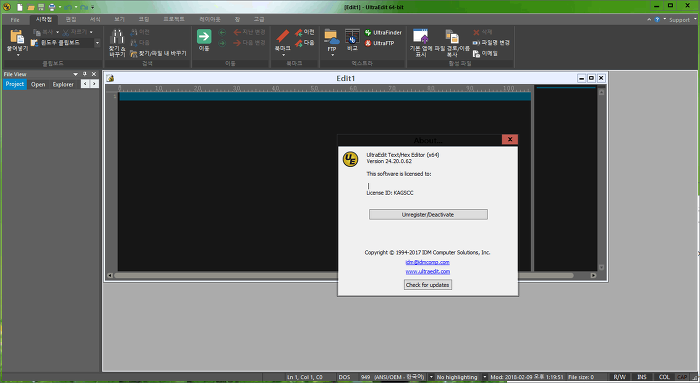Open the quick access toolbar customize dropdown
The width and height of the screenshot is (700, 383).
[92, 7]
